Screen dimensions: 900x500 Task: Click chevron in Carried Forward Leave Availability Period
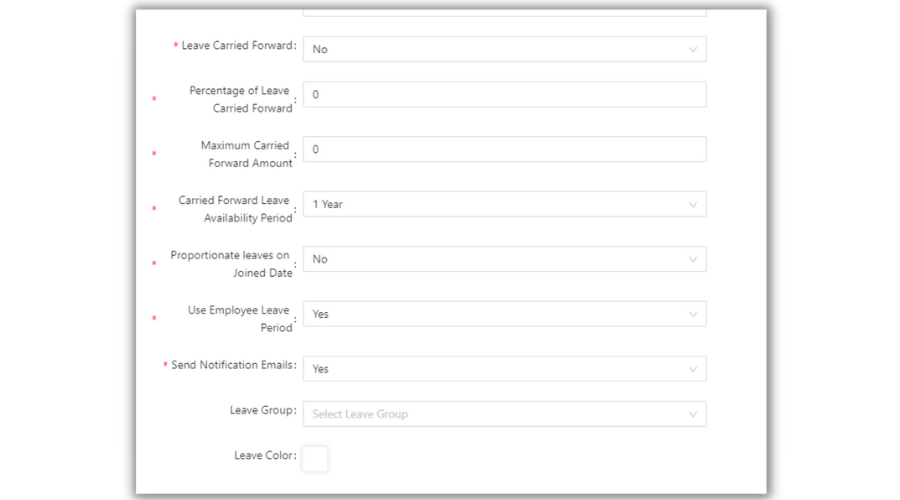[692, 204]
